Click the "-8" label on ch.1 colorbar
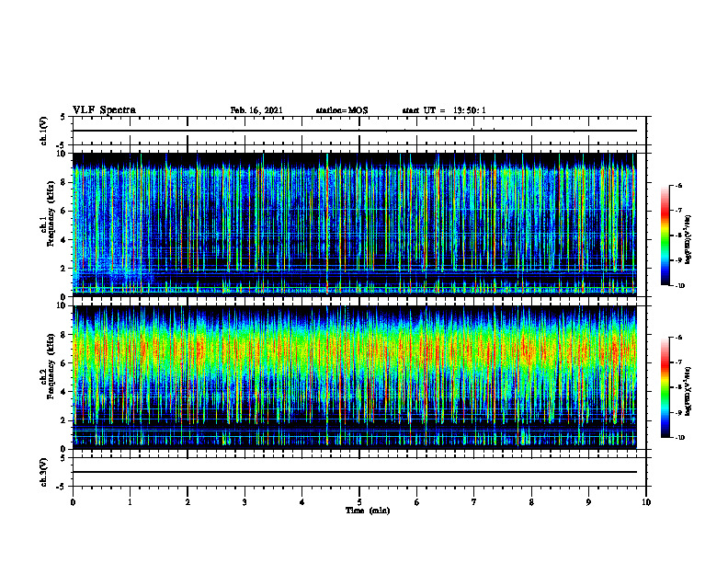Screen dimensions: 728x563 [x=678, y=236]
